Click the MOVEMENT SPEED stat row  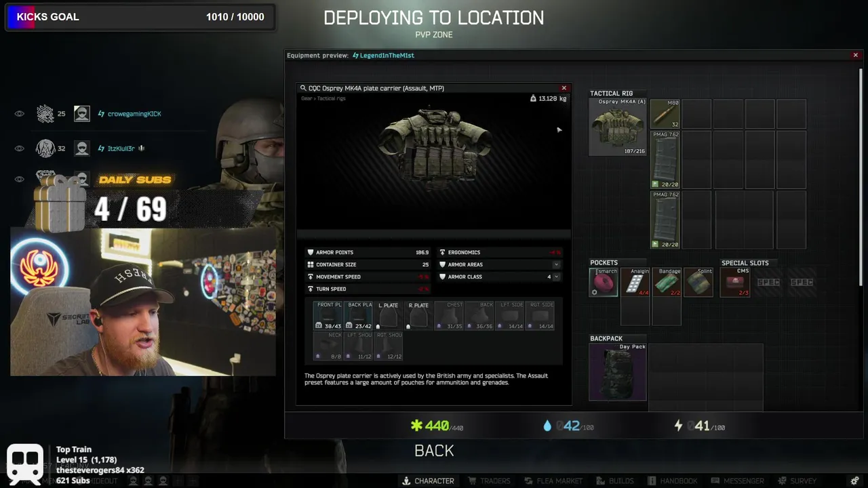(x=369, y=277)
